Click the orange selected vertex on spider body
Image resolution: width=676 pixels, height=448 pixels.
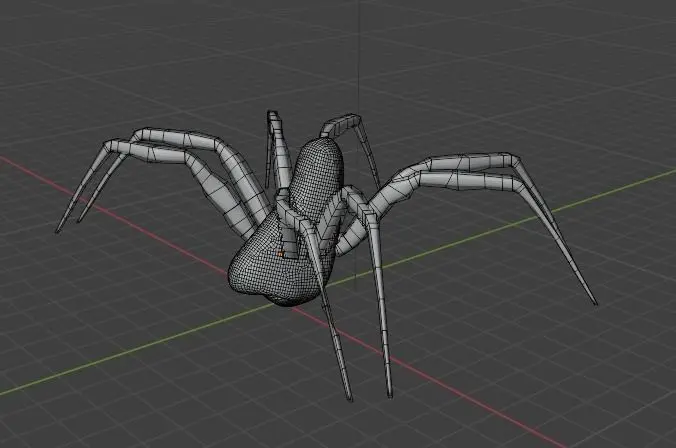pos(280,254)
